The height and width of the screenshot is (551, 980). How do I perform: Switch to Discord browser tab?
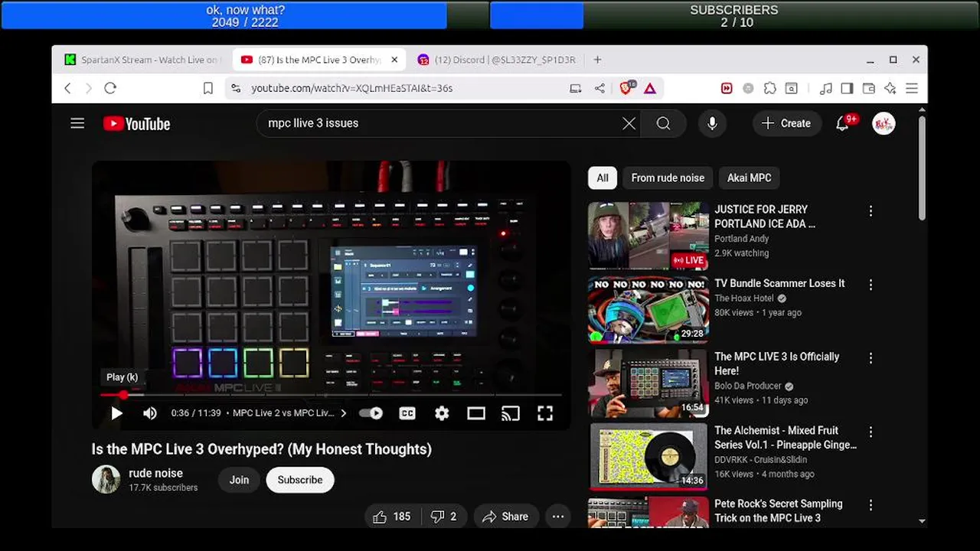pos(498,60)
